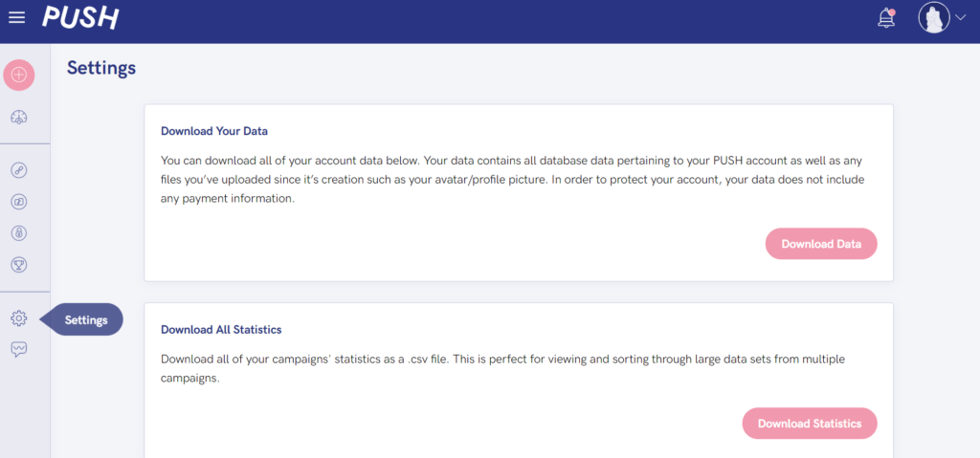Click the Settings page title
This screenshot has height=458, width=980.
(x=101, y=68)
